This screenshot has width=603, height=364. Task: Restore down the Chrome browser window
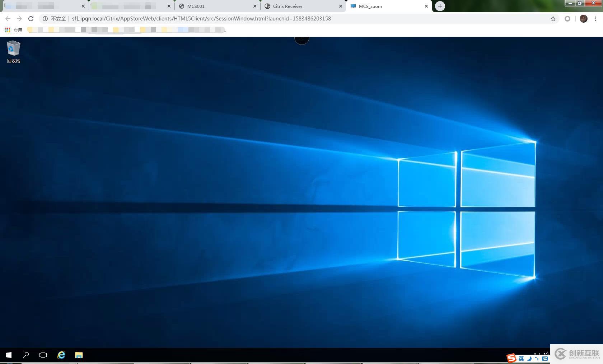pos(579,3)
